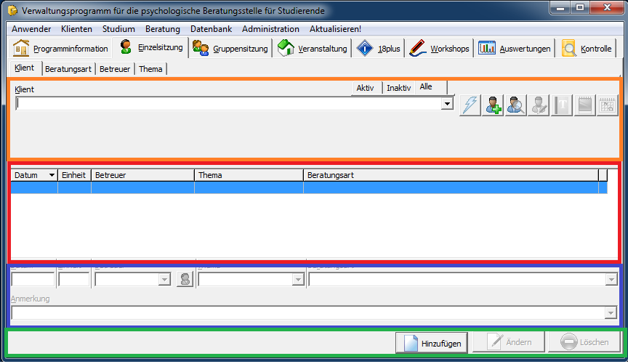Image resolution: width=628 pixels, height=364 pixels.
Task: Click the lightning bolt quick action icon
Action: tap(470, 105)
